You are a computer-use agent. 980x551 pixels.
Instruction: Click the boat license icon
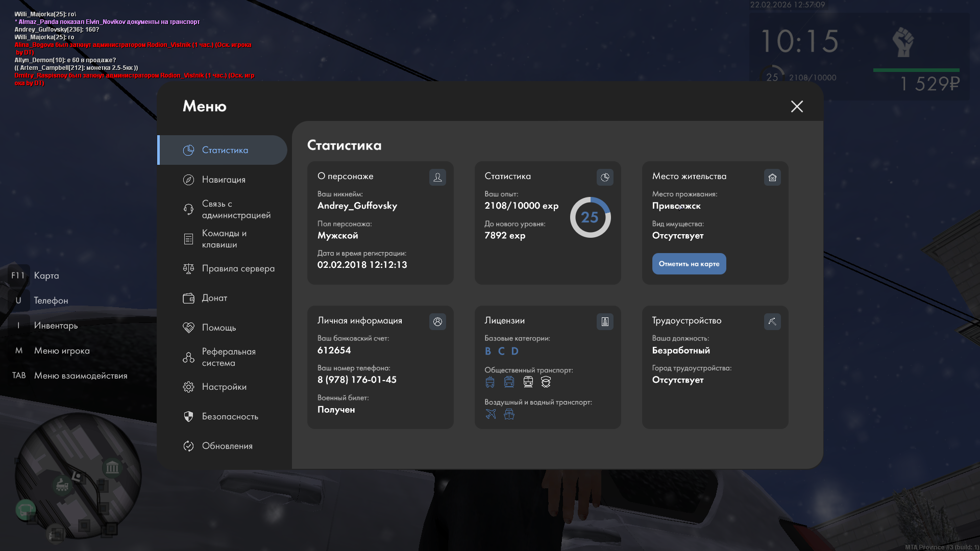(x=509, y=414)
